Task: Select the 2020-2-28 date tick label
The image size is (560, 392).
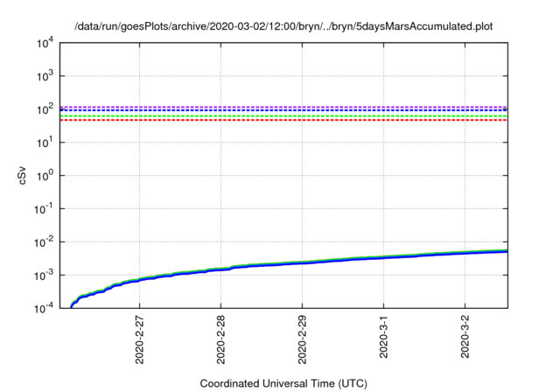Action: 220,339
